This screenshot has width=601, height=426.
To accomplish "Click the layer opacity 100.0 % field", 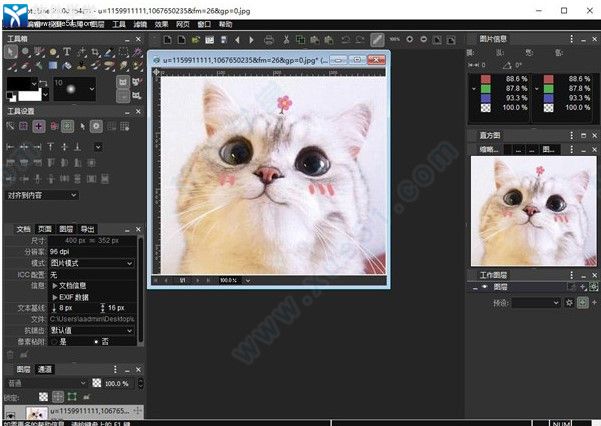I will click(118, 383).
